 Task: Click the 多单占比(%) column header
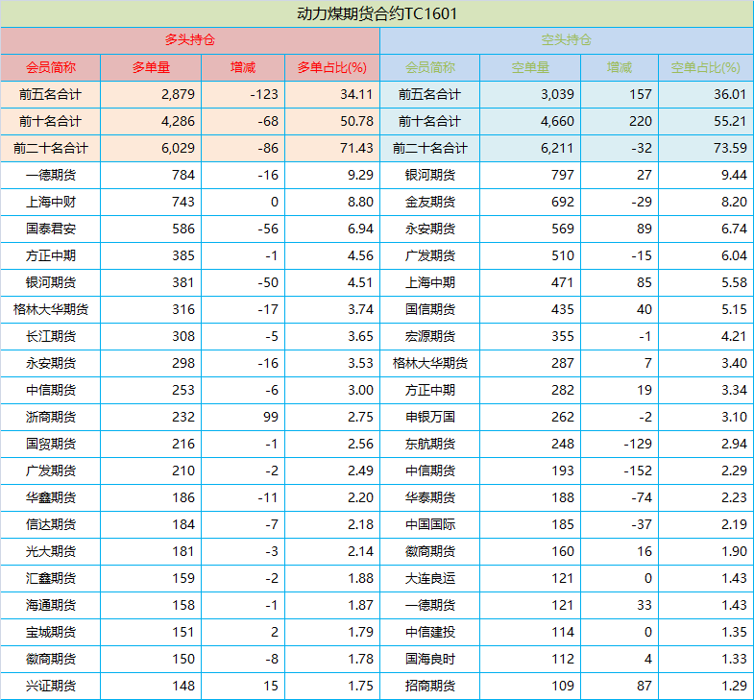pos(332,67)
